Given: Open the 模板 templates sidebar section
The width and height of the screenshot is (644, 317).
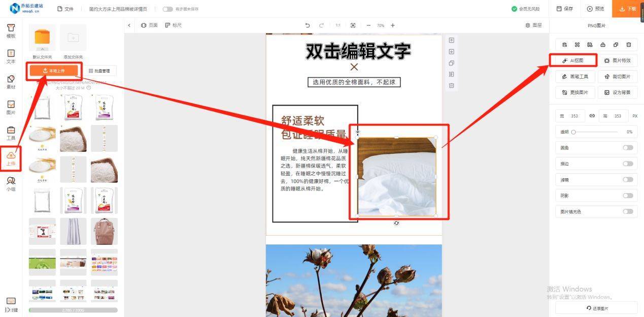Looking at the screenshot, I should click(x=11, y=30).
